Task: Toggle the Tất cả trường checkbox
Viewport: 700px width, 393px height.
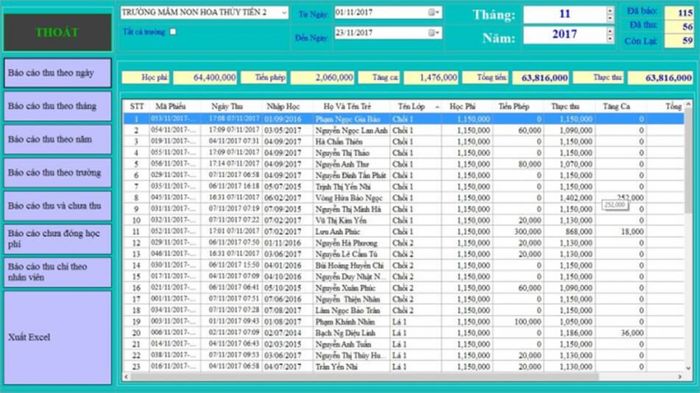Action: 173,32
